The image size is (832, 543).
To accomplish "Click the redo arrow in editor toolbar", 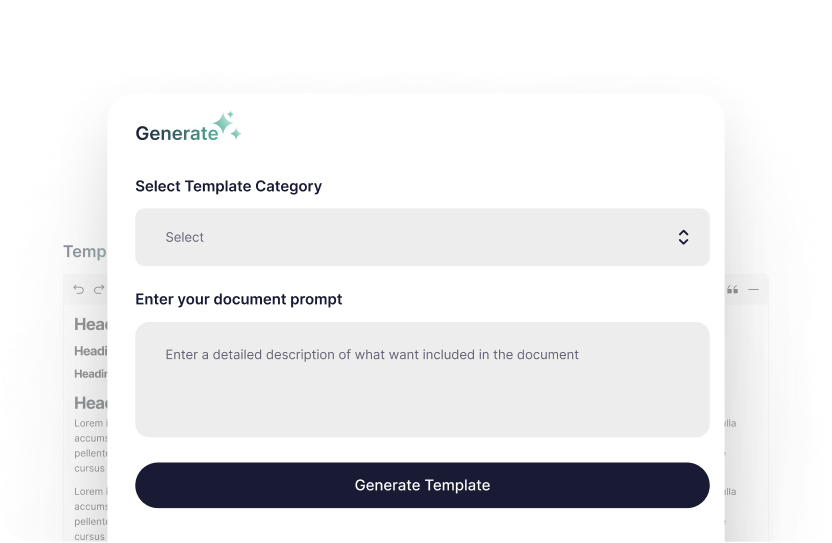I will click(x=99, y=290).
